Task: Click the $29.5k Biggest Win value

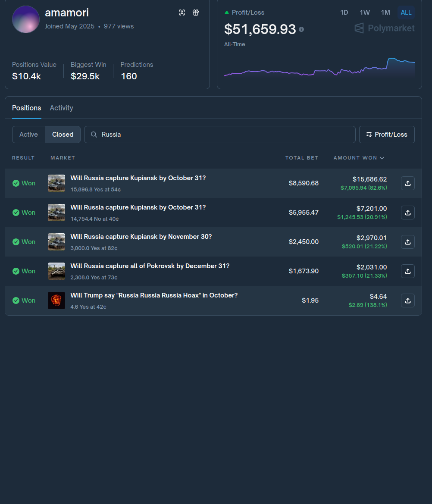Action: 85,76
